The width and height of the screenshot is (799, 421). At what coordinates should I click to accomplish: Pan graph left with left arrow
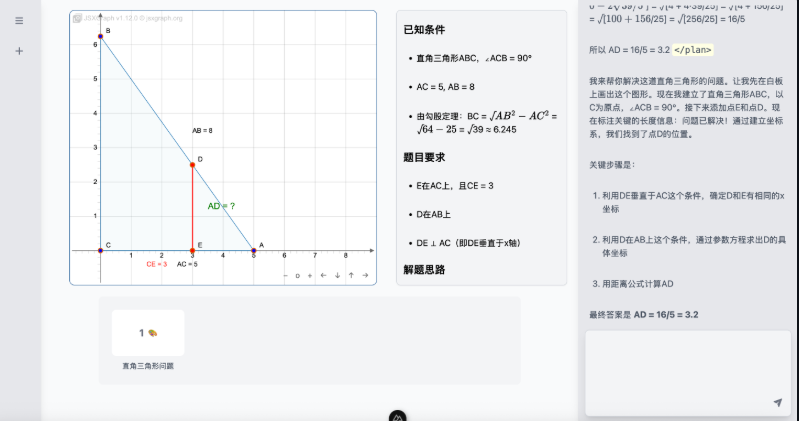tap(323, 275)
